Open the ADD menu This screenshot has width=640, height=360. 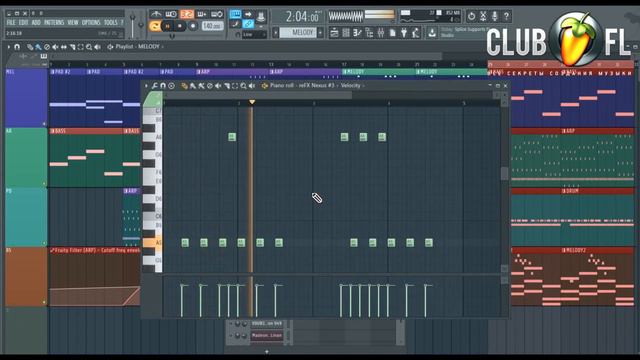point(36,22)
